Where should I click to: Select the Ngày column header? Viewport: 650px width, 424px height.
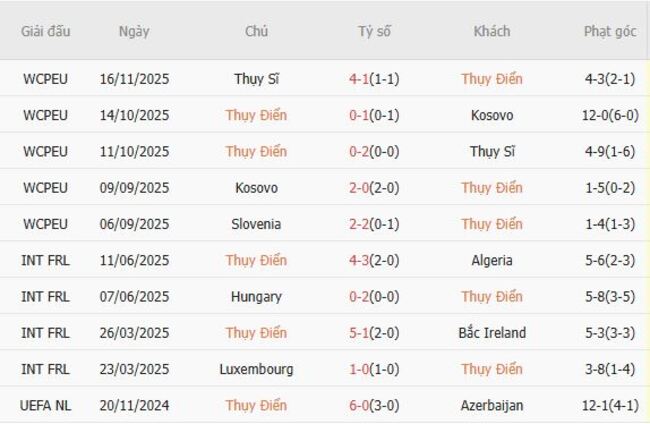point(133,31)
